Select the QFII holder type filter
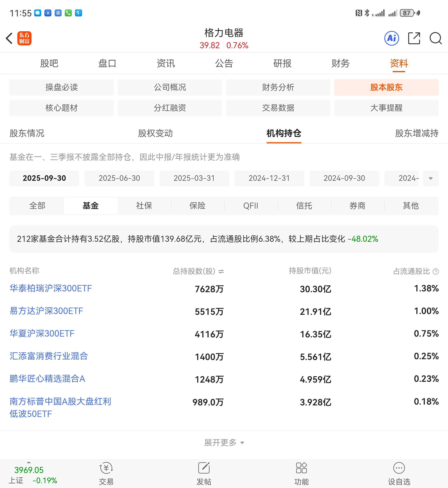The width and height of the screenshot is (448, 488). click(x=251, y=206)
